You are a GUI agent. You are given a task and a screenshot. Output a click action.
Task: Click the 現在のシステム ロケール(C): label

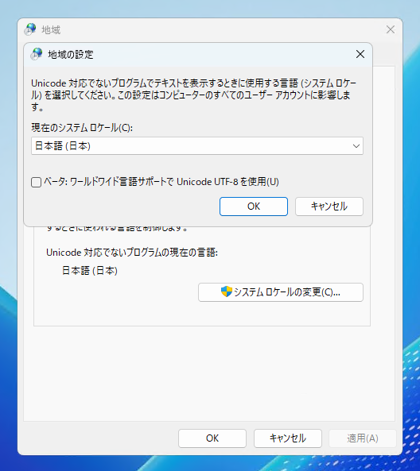82,128
